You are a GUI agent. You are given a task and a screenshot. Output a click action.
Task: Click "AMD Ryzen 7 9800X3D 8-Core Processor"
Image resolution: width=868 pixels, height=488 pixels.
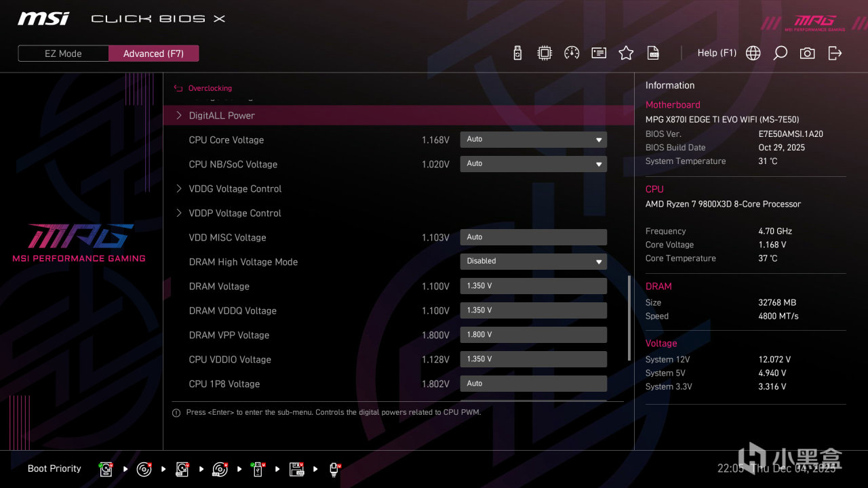[x=723, y=204]
